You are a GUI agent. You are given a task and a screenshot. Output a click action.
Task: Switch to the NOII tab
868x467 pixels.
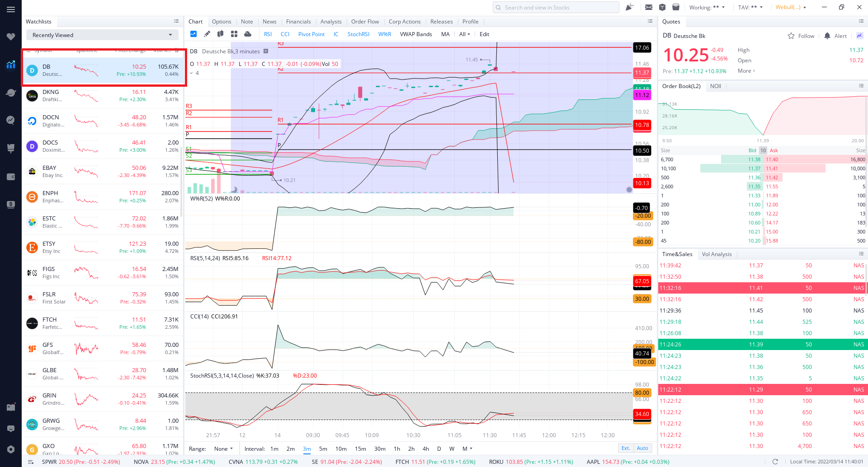(x=716, y=86)
